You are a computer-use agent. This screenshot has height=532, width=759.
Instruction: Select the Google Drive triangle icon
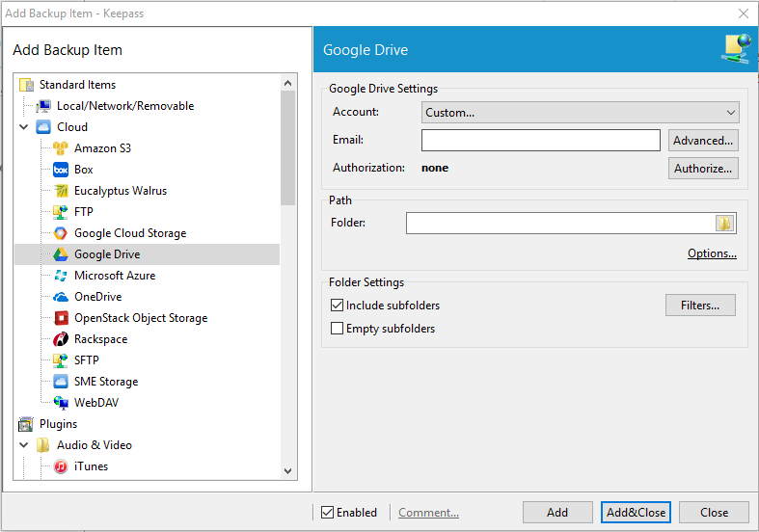pyautogui.click(x=61, y=254)
